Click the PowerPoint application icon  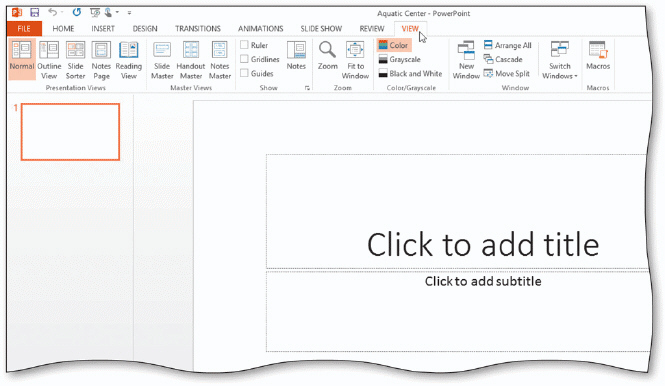(x=17, y=12)
